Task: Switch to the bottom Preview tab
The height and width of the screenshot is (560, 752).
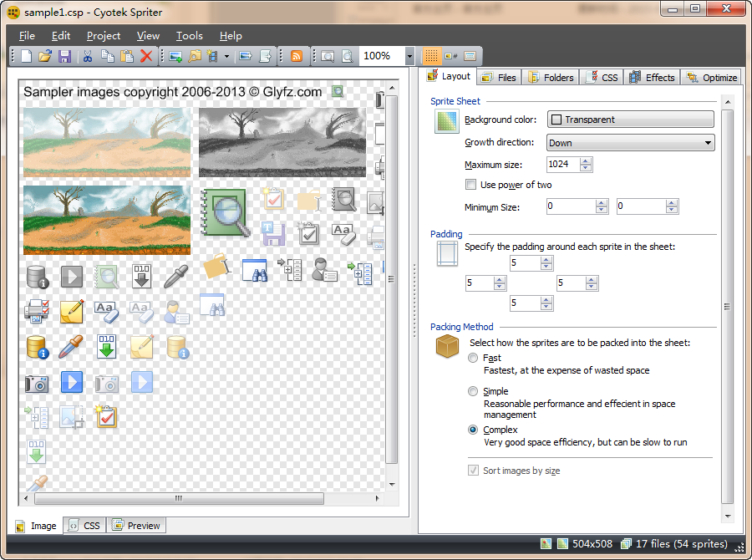Action: [136, 526]
